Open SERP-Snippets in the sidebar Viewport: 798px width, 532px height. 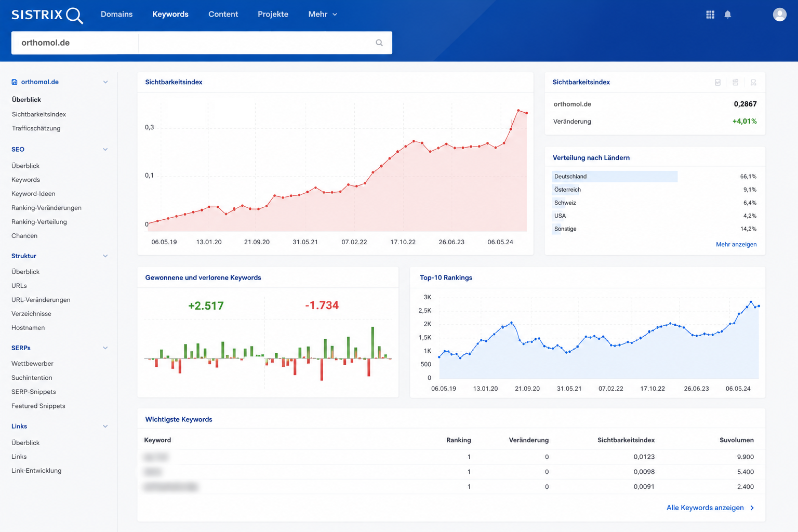point(34,392)
